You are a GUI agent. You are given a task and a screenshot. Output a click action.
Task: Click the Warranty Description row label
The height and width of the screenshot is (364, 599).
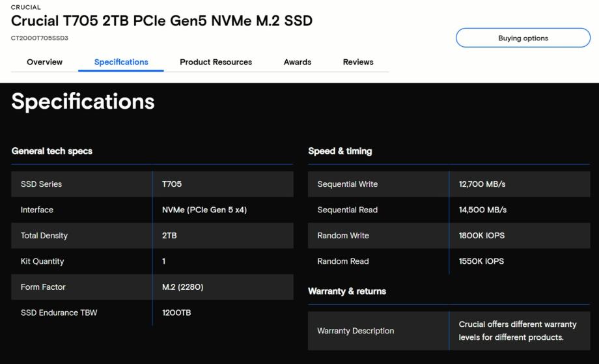(355, 331)
